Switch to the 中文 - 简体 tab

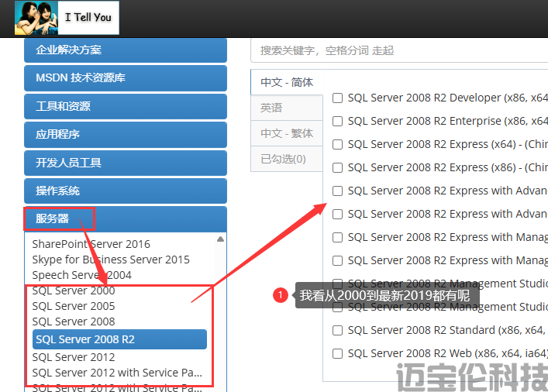coord(287,82)
